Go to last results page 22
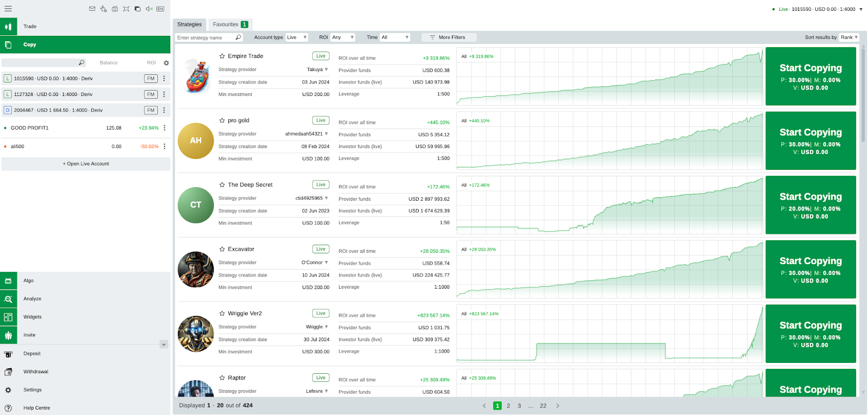Viewport: 868px width, 415px height. pyautogui.click(x=543, y=406)
